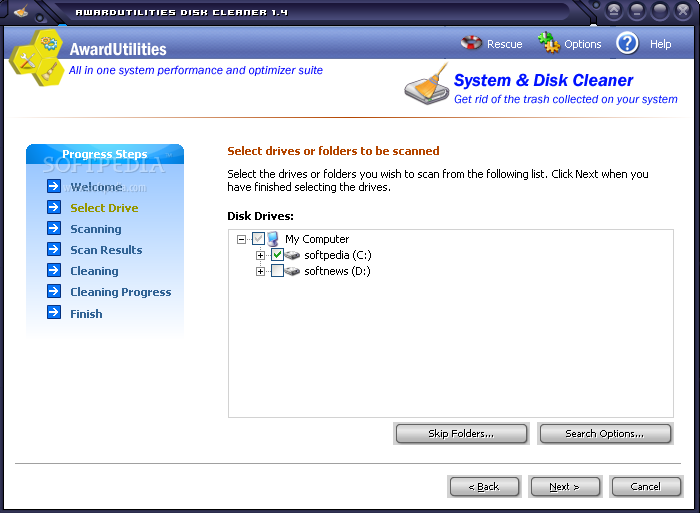
Task: Uncheck the softpedia (C:) checkbox
Action: coord(277,255)
